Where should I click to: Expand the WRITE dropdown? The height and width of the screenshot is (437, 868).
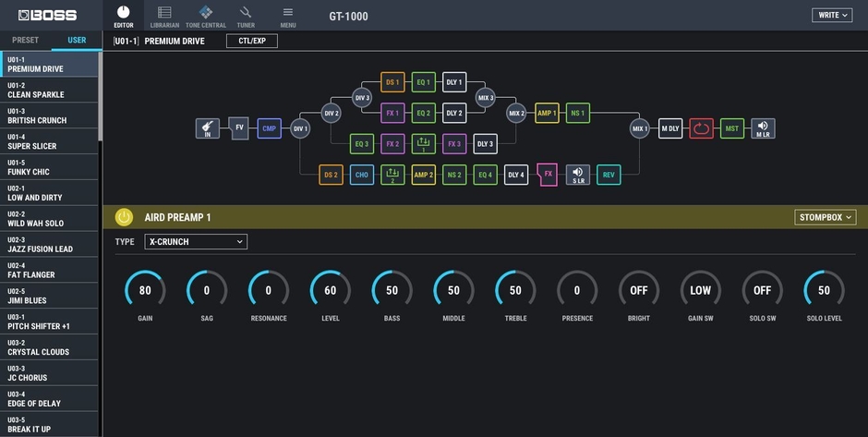(832, 15)
